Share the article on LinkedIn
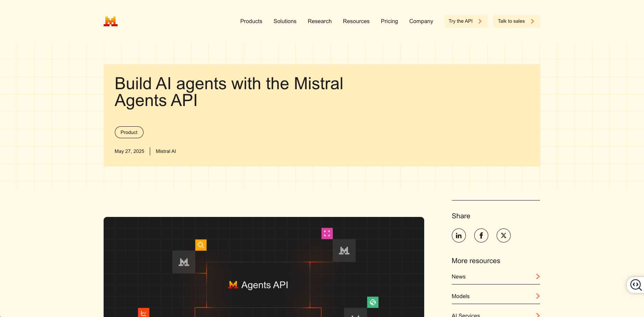Image resolution: width=644 pixels, height=317 pixels. point(458,235)
